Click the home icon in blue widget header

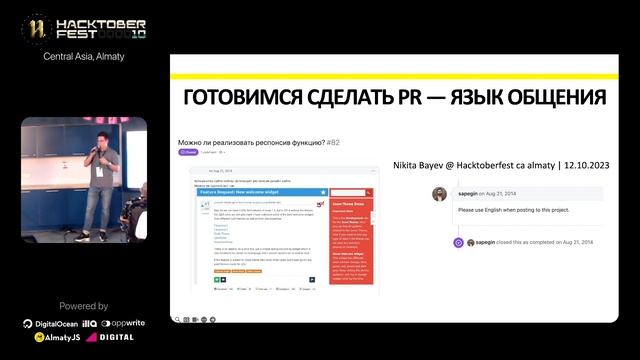[323, 192]
